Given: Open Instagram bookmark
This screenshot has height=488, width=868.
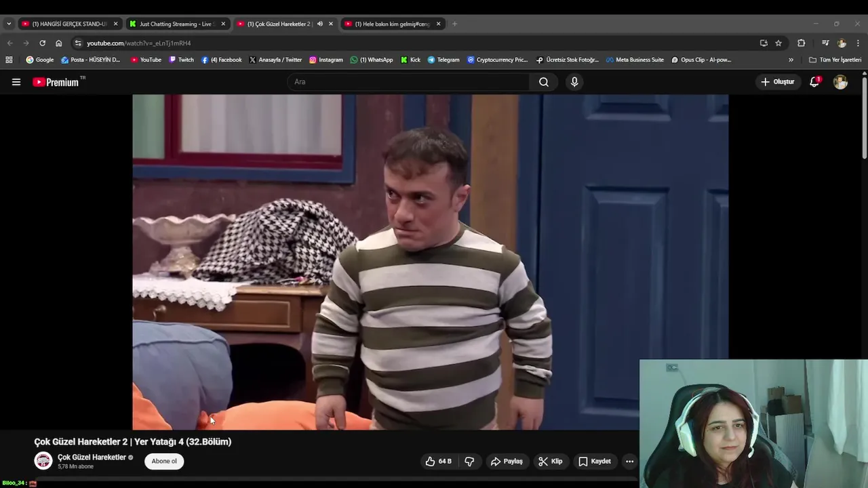Looking at the screenshot, I should pyautogui.click(x=325, y=60).
